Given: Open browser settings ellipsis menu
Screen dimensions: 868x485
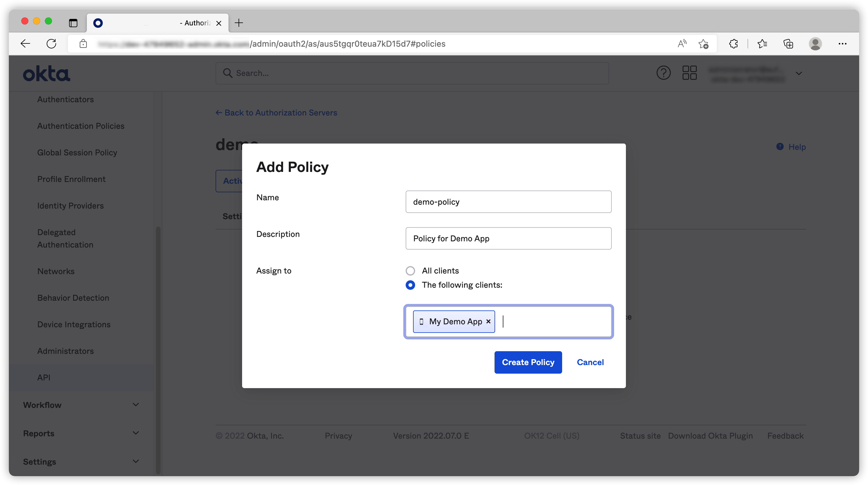Looking at the screenshot, I should tap(842, 44).
